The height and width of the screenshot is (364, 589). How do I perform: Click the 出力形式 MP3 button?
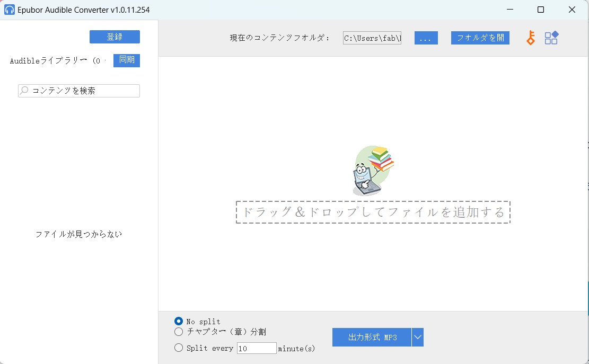[x=372, y=337]
